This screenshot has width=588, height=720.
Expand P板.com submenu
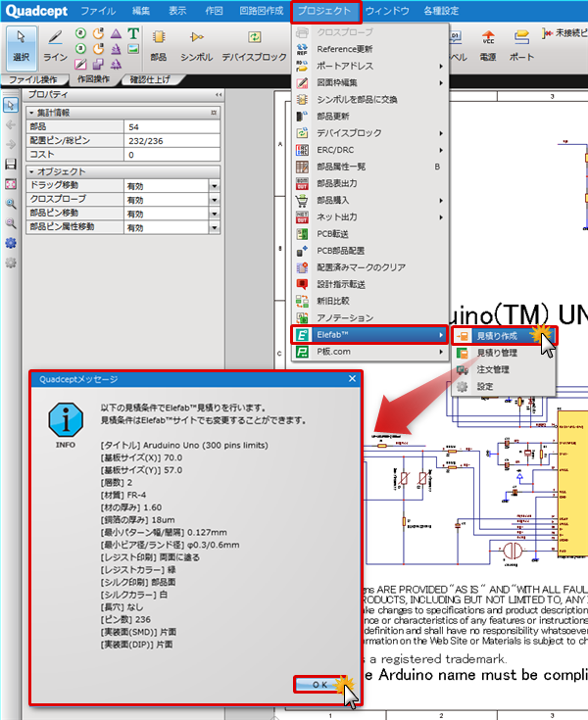(370, 352)
